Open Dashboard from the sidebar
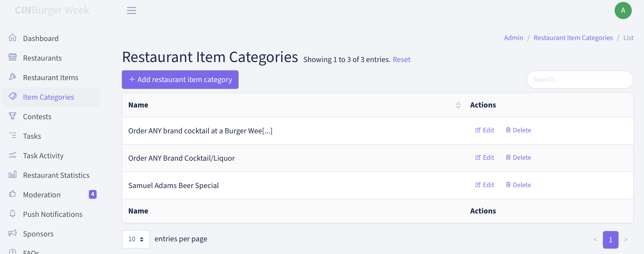The width and height of the screenshot is (644, 254). pyautogui.click(x=41, y=38)
